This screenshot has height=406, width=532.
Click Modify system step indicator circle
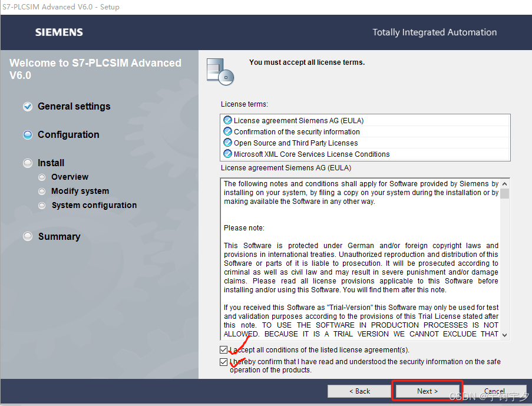(42, 192)
